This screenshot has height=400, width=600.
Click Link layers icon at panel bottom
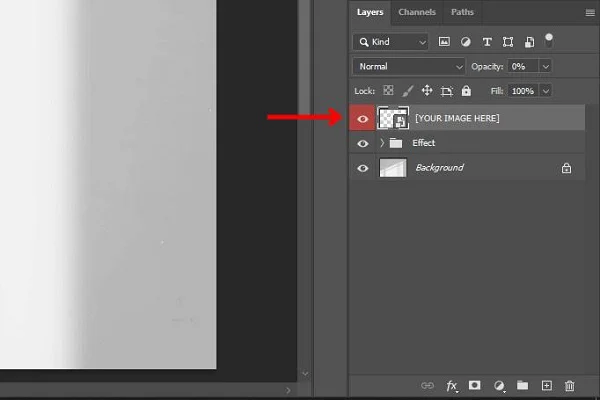click(427, 385)
